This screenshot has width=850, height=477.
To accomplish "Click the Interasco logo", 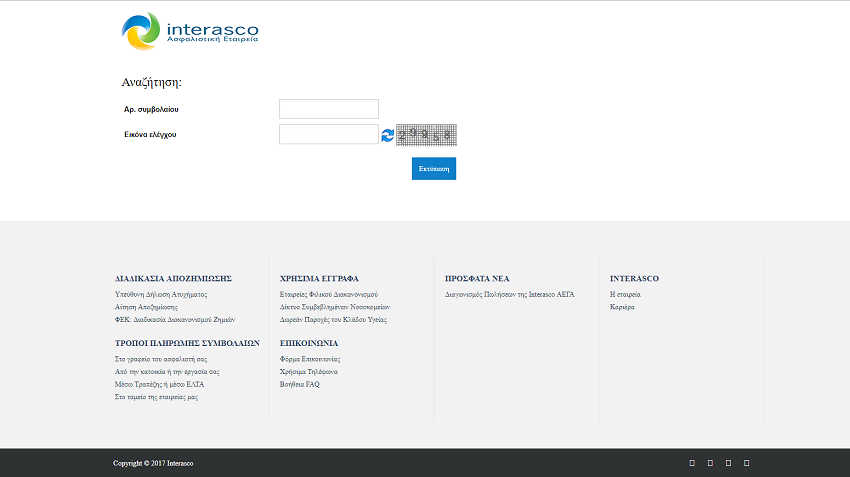I will pyautogui.click(x=190, y=31).
